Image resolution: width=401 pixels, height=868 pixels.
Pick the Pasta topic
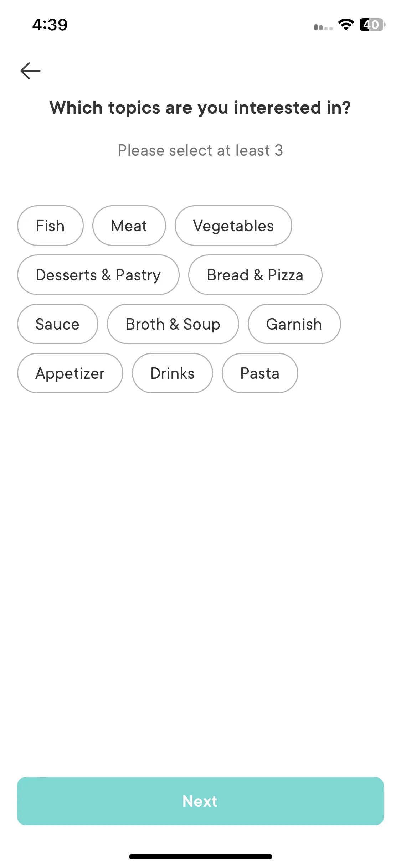point(260,373)
